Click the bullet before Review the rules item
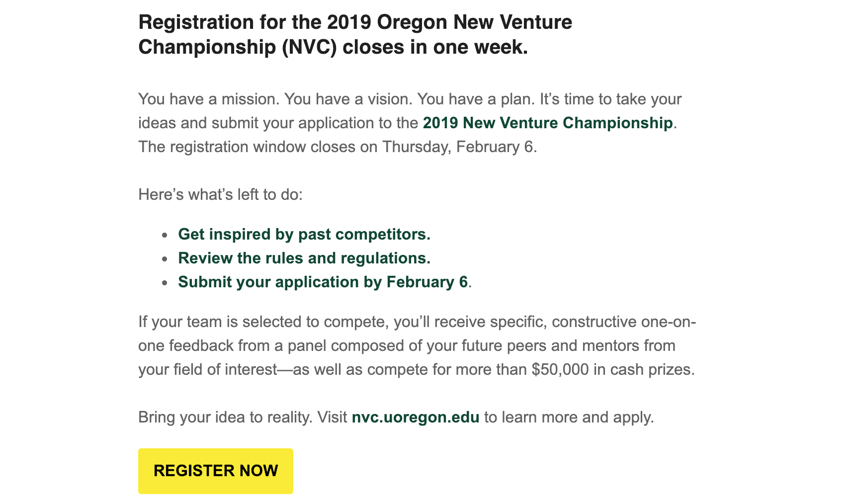Screen dimensions: 852x504 coord(165,259)
